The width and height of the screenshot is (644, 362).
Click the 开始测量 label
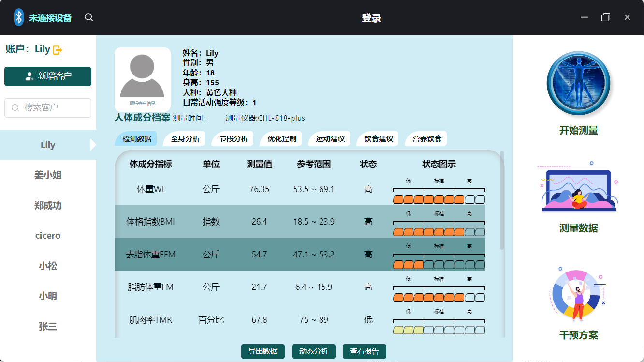click(x=579, y=131)
